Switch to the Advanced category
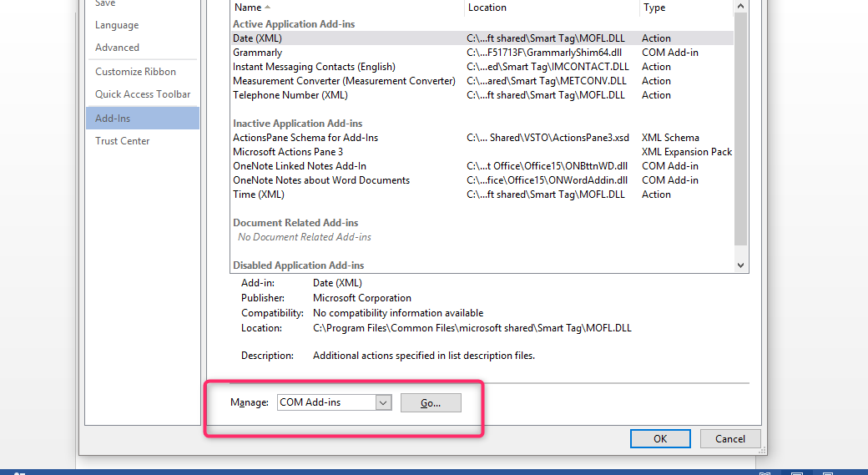 coord(117,47)
